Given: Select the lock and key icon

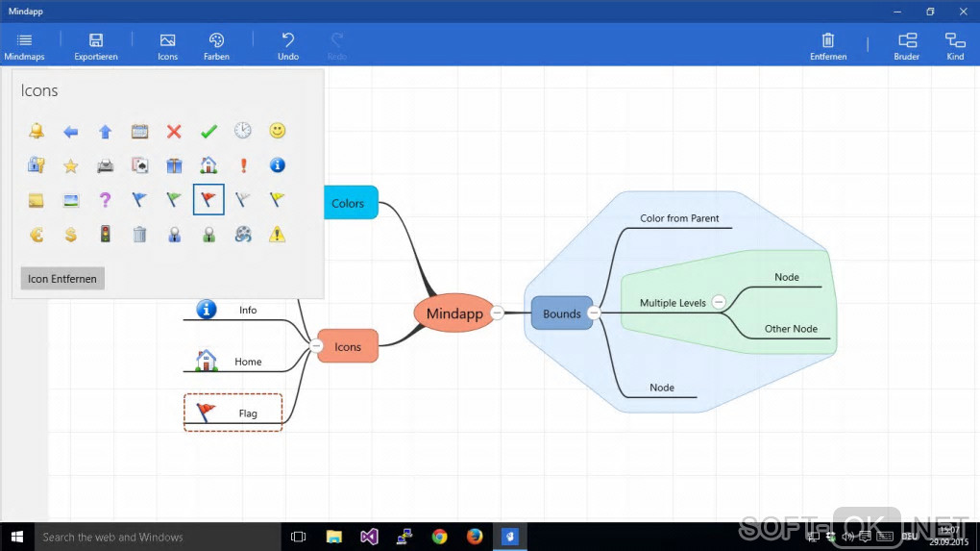Looking at the screenshot, I should (x=37, y=165).
